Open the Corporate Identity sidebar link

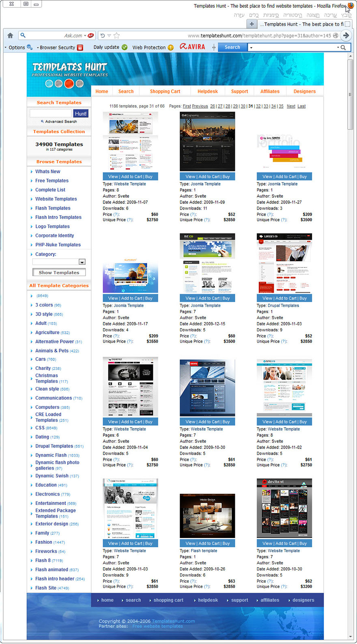(x=54, y=236)
